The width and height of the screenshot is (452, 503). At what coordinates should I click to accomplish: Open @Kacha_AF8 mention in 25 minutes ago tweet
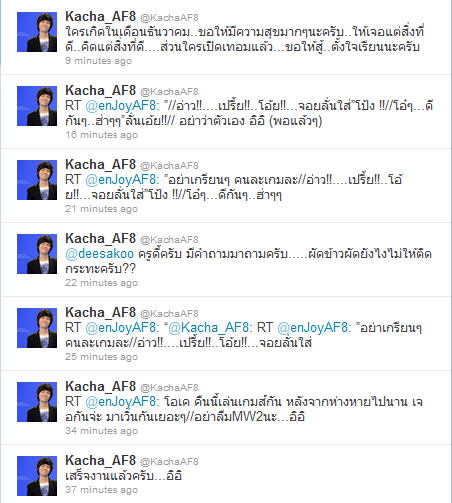coord(208,328)
